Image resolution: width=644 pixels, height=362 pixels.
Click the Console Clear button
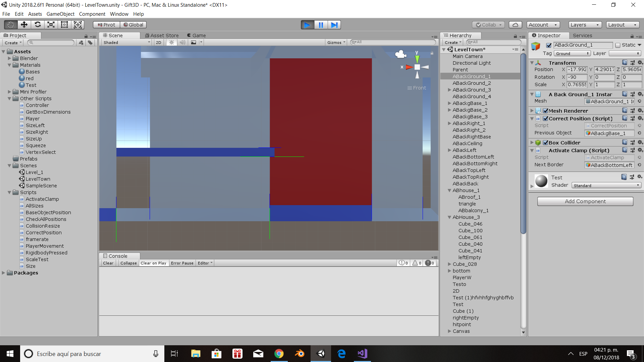(108, 263)
